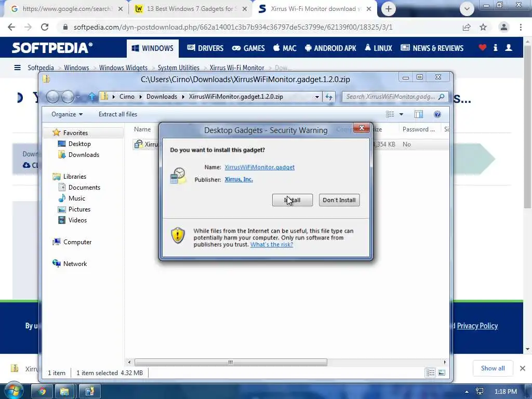Select Favorites in the navigation pane
Screen dimensions: 532x399
(75, 132)
